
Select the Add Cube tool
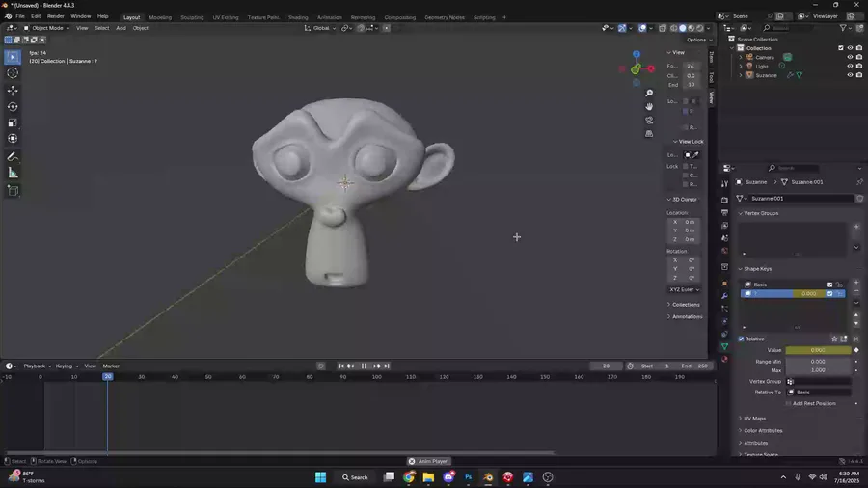13,191
